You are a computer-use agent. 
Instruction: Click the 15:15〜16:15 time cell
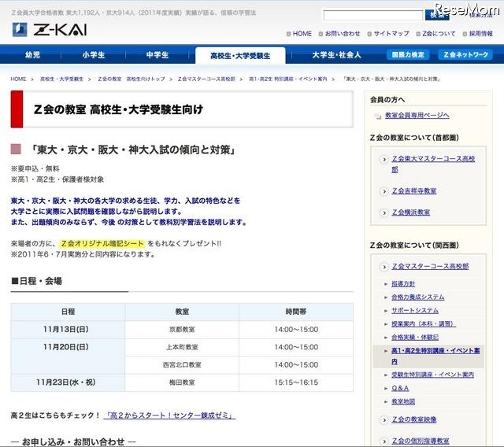296,382
